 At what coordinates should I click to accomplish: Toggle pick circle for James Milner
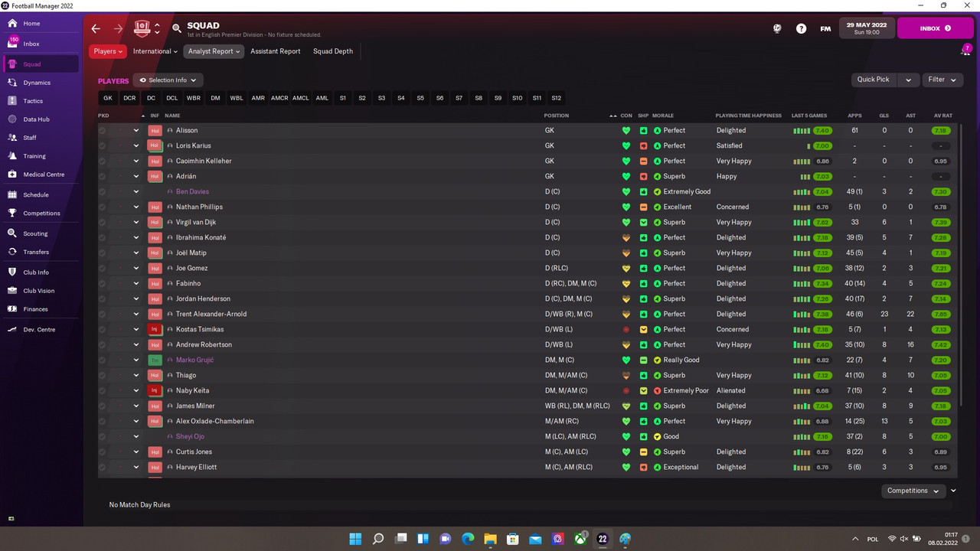(x=103, y=406)
